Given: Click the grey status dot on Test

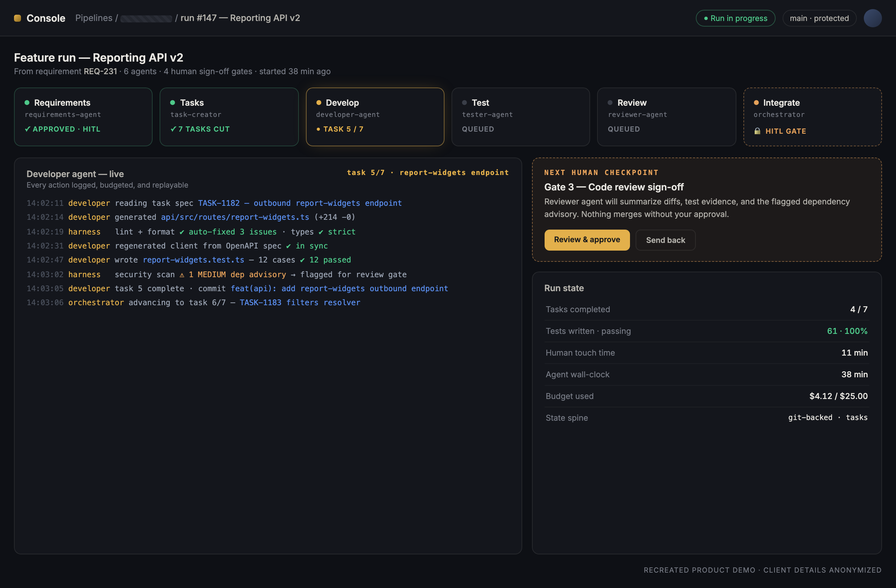Looking at the screenshot, I should pos(464,103).
